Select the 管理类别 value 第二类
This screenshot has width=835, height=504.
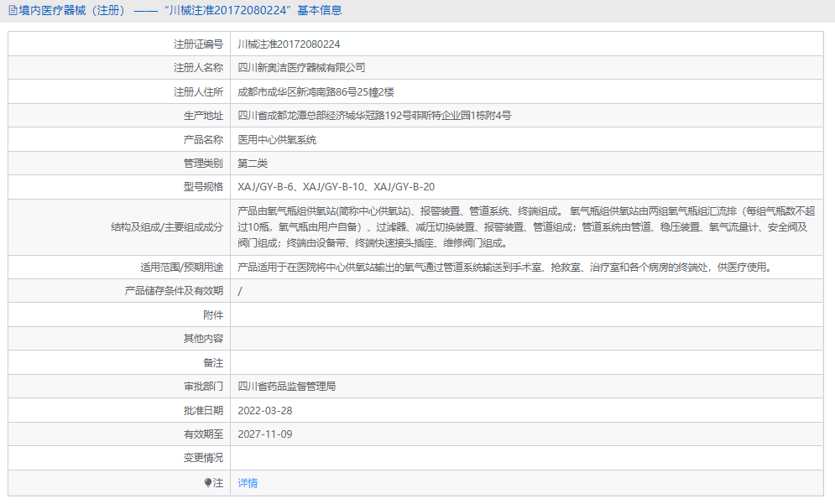coord(253,163)
